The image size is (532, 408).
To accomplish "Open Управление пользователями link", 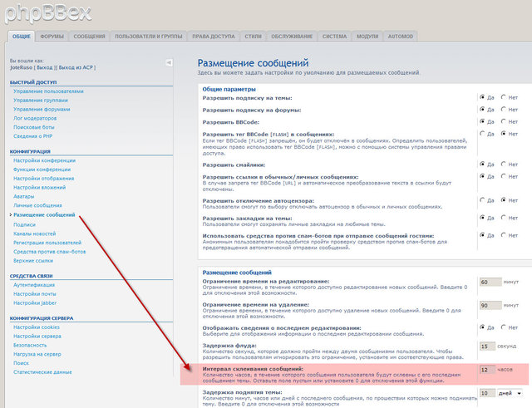I will (x=48, y=91).
